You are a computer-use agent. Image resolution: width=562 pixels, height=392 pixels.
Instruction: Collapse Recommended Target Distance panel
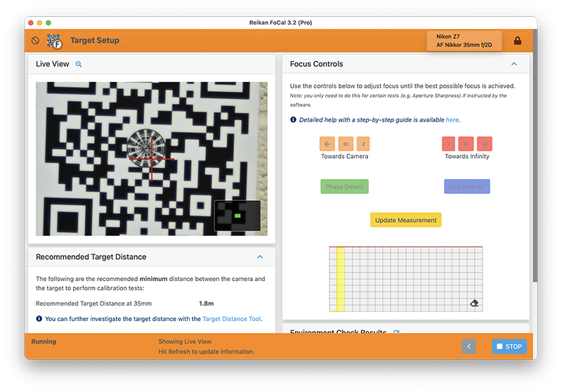[260, 257]
